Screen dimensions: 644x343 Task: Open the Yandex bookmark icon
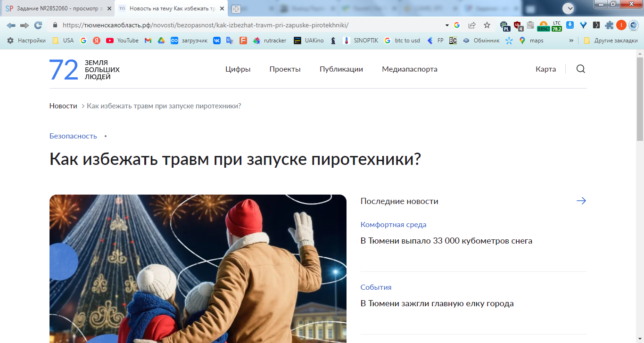pyautogui.click(x=97, y=41)
